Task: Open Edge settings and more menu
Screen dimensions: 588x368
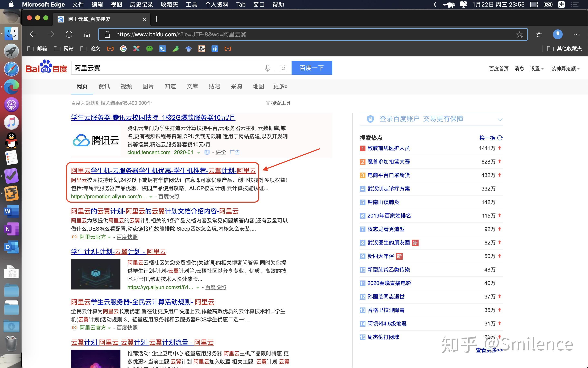Action: pyautogui.click(x=576, y=34)
